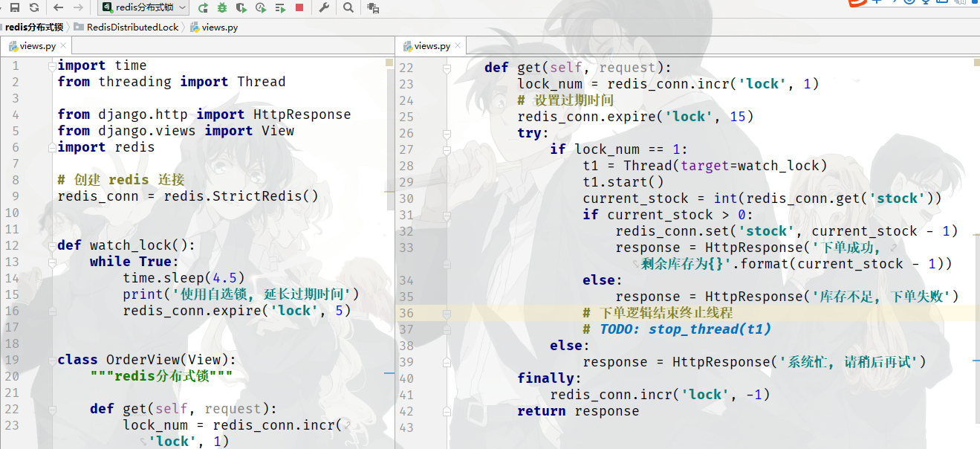
Task: Click 'import redis' on line 6
Action: click(106, 147)
